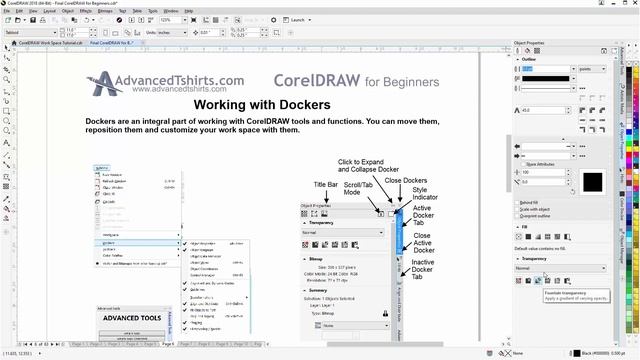This screenshot has height=360, width=640.
Task: Click the Welcome screen home icon
Action: (x=14, y=43)
